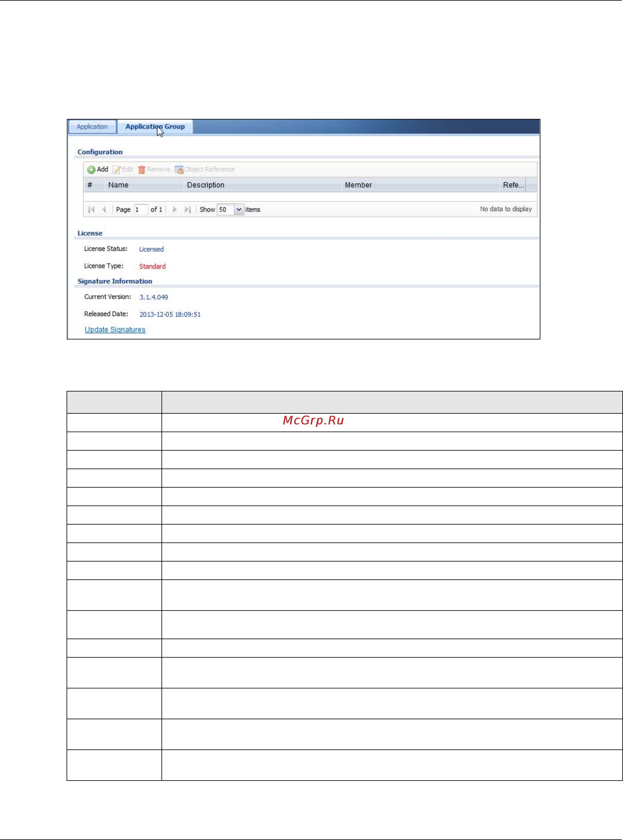Click the Configuration section heading

(x=100, y=152)
